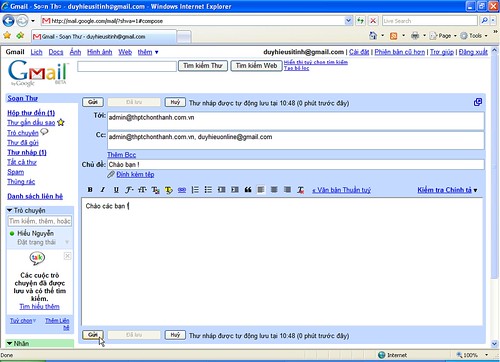Open Tuỳ chọn chat options dropdown
The image size is (500, 362).
(23, 321)
